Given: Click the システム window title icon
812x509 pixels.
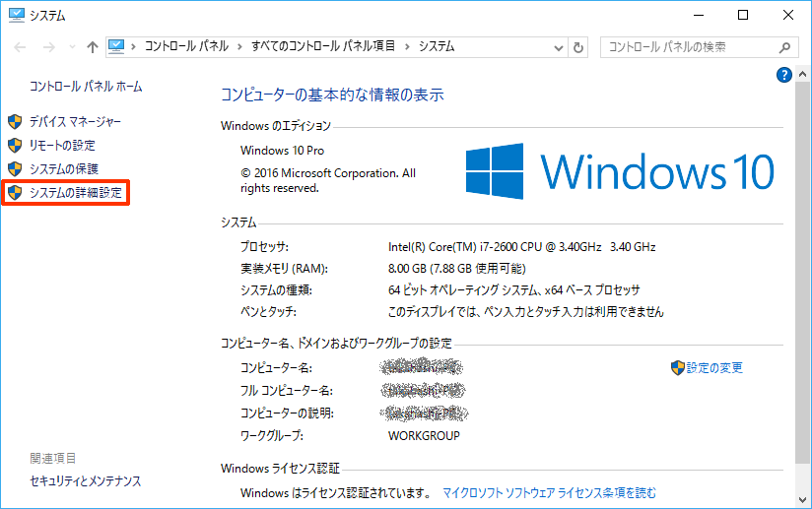Looking at the screenshot, I should [16, 16].
